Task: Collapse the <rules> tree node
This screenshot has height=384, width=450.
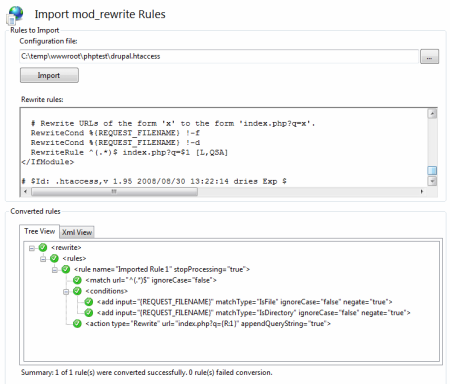Action: 43,259
